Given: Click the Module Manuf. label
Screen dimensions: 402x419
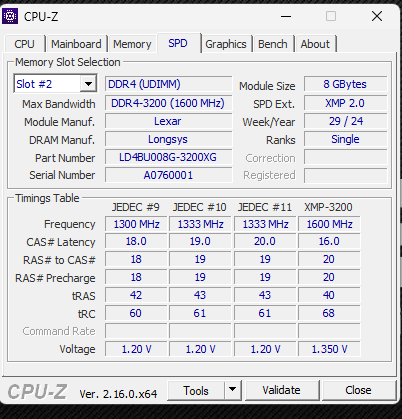Looking at the screenshot, I should pyautogui.click(x=60, y=122).
